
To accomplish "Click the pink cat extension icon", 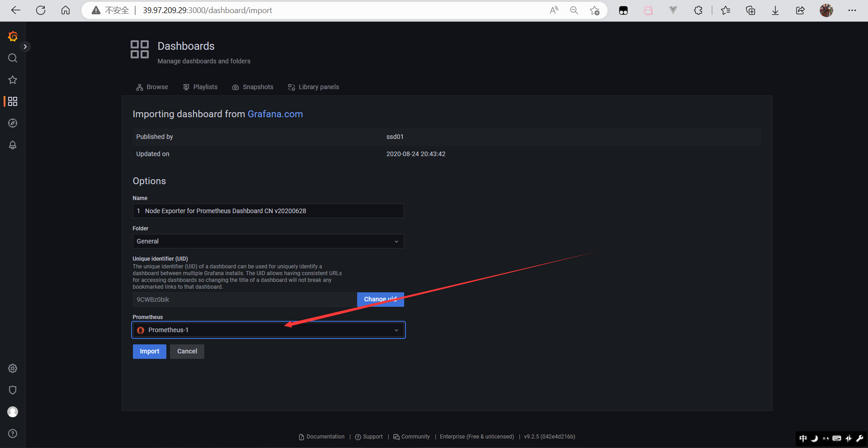I will click(x=648, y=10).
